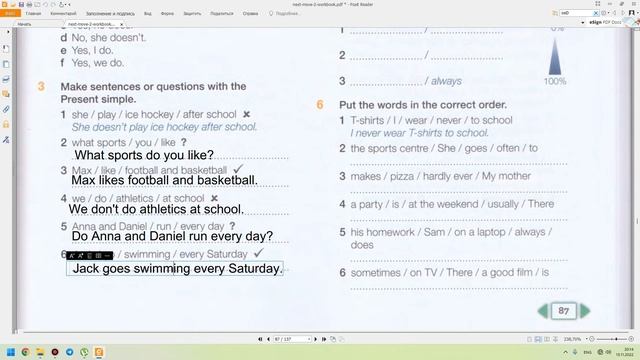Open the Windows Start menu

pos(11,352)
